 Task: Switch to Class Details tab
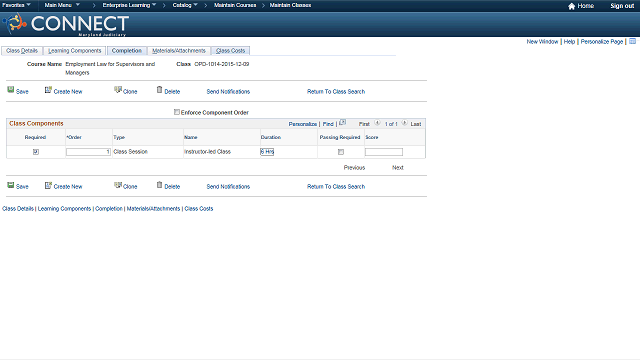tap(22, 51)
